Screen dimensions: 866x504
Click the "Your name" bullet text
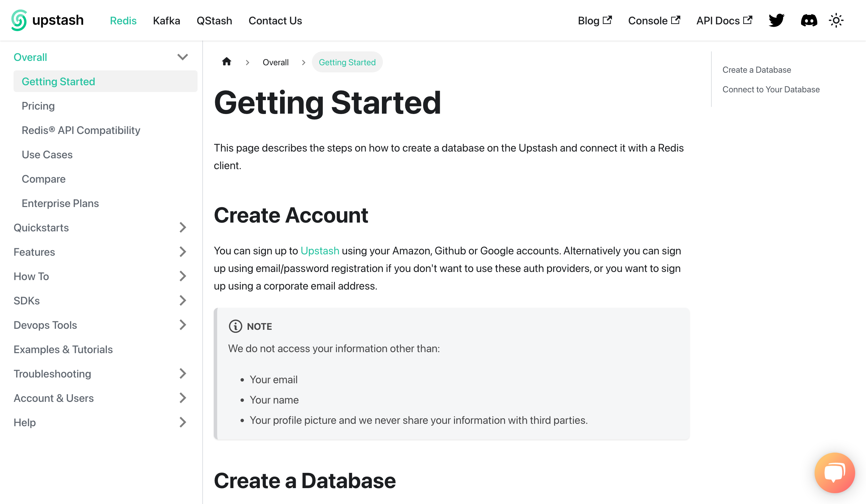(x=274, y=400)
